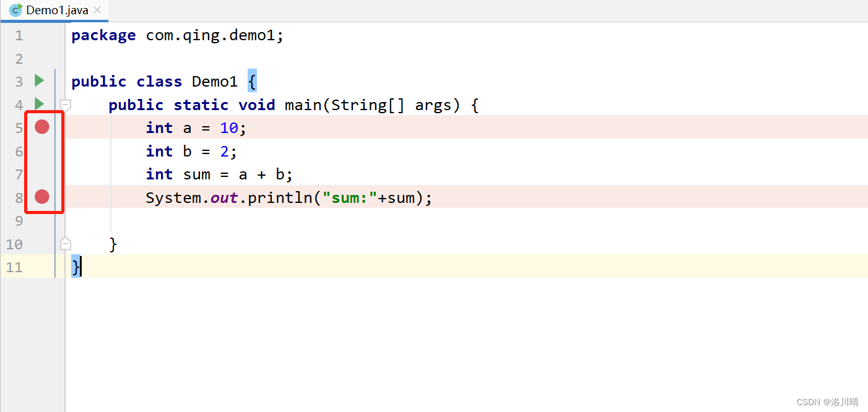Viewport: 868px width, 412px height.
Task: Toggle a new breakpoint on line 6 gutter
Action: (x=41, y=150)
